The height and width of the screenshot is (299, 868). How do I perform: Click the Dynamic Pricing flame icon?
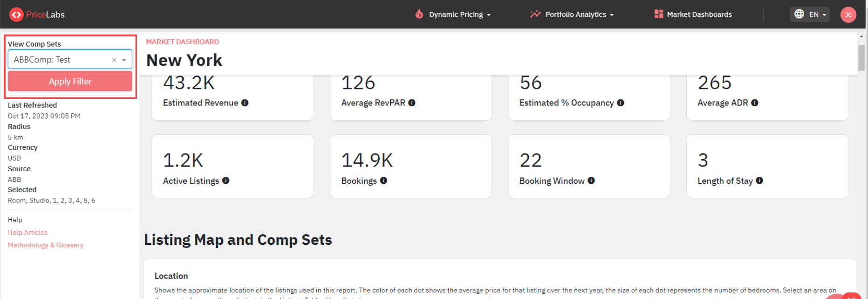coord(419,14)
